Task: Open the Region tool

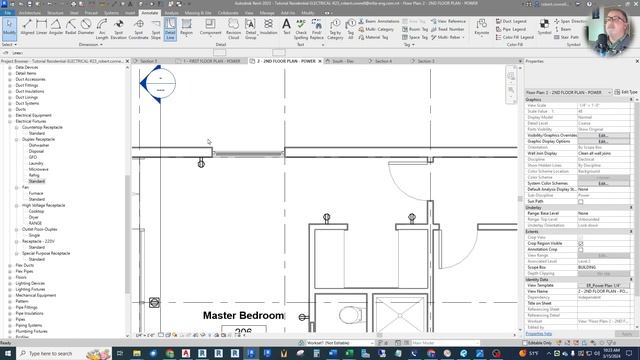Action: tap(187, 28)
